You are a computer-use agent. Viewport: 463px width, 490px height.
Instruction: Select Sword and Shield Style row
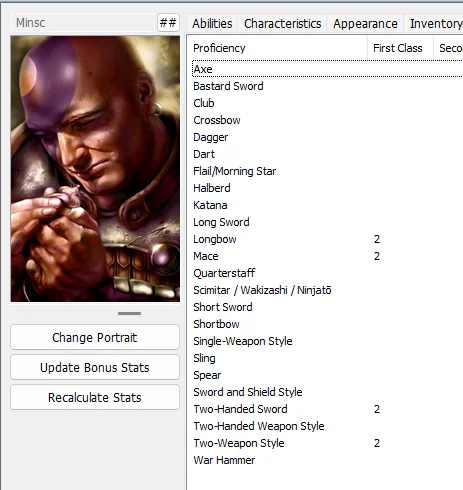pyautogui.click(x=327, y=392)
